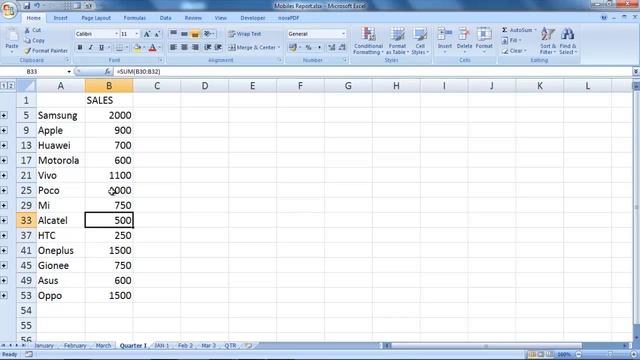The image size is (640, 360).
Task: Open Name Box dropdown arrow
Action: coord(69,72)
